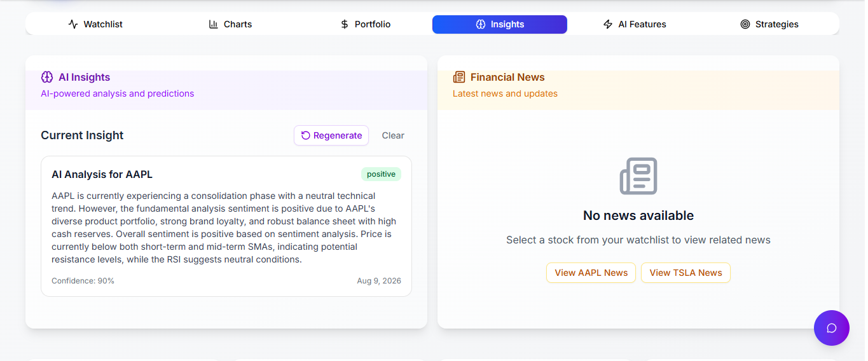This screenshot has width=868, height=361.
Task: Open the floating chat bubble icon
Action: (x=831, y=328)
